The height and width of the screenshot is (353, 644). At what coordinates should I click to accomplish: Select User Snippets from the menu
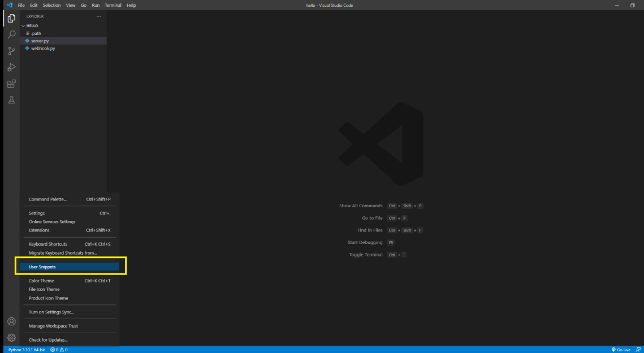coord(43,266)
